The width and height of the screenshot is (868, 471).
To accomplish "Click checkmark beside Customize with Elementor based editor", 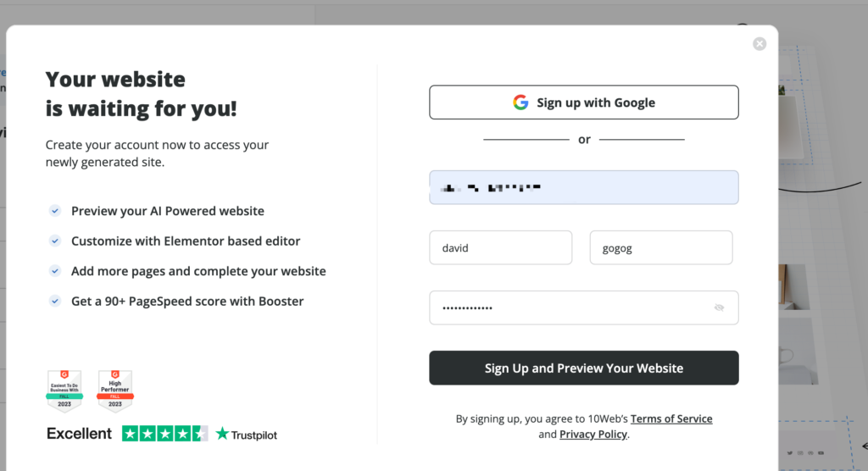I will click(55, 241).
